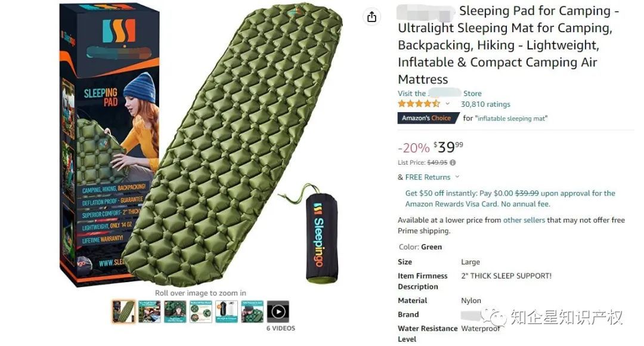Select the second thumbnail with camping scene

150,311
